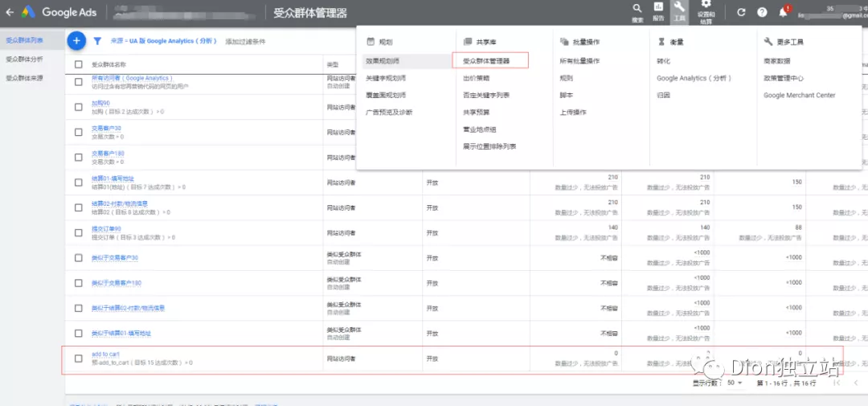Check the add to cart row checkbox
This screenshot has width=868, height=406.
(x=78, y=359)
